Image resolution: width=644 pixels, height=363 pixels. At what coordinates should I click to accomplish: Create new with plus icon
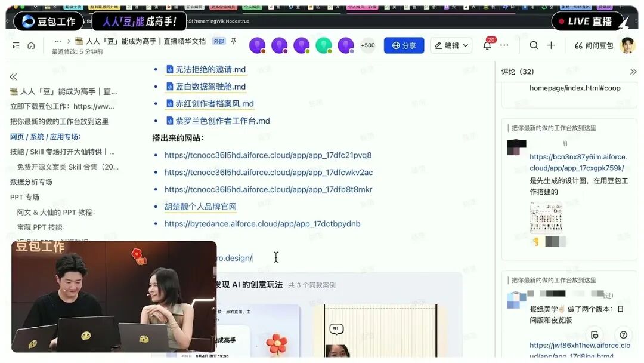[551, 45]
